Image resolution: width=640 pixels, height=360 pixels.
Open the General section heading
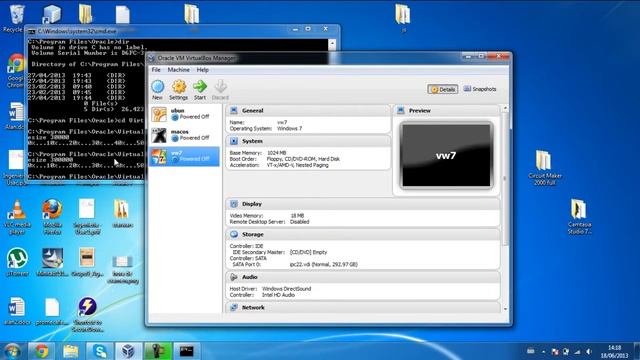pyautogui.click(x=253, y=111)
